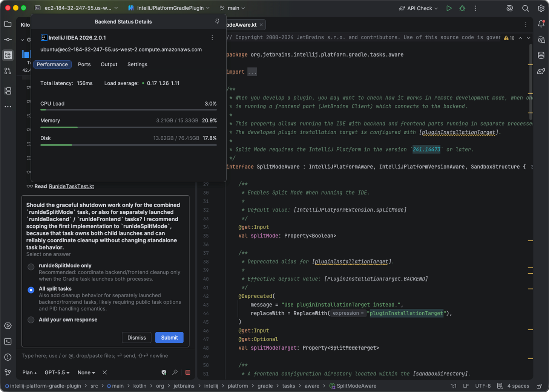The height and width of the screenshot is (392, 549).
Task: Switch to the Ports tab
Action: (x=84, y=64)
